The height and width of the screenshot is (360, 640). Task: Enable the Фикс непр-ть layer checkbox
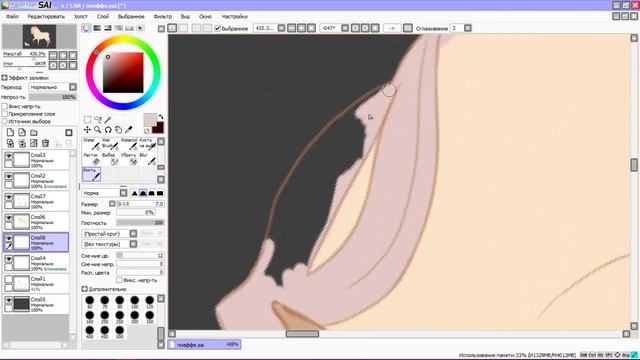point(5,106)
